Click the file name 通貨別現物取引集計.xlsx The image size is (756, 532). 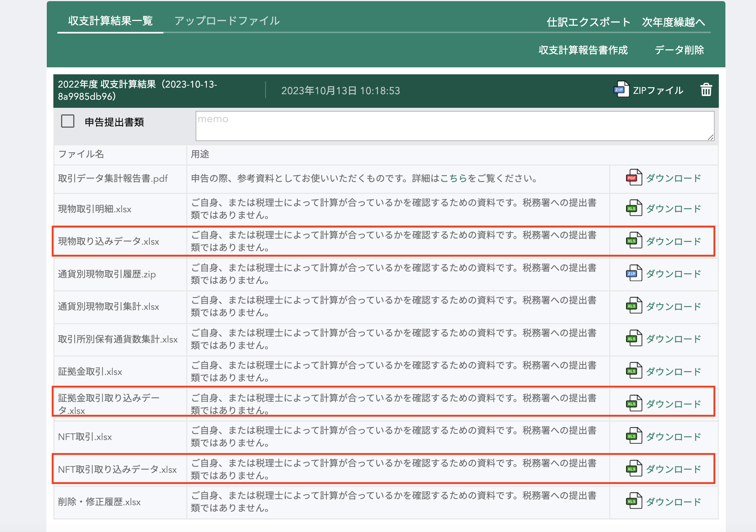tap(109, 306)
